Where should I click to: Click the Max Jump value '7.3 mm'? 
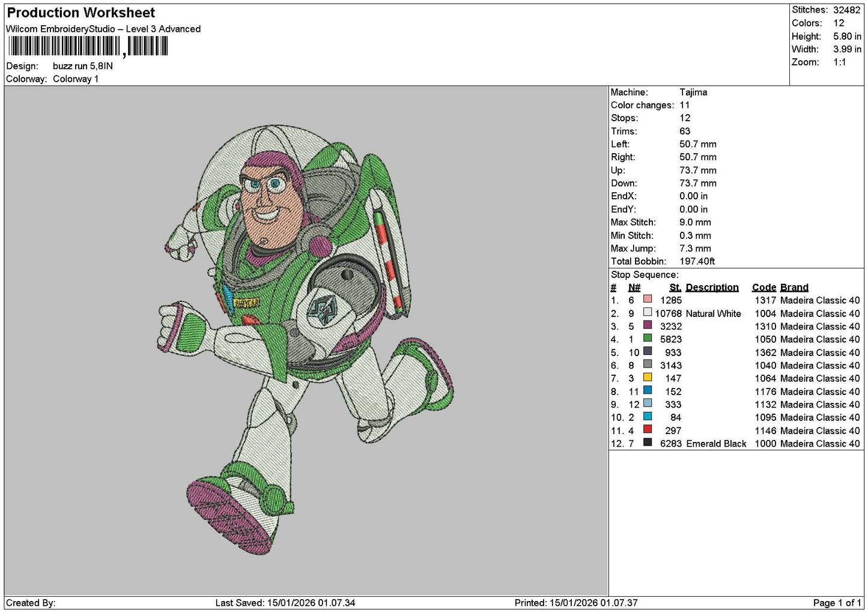pyautogui.click(x=695, y=249)
